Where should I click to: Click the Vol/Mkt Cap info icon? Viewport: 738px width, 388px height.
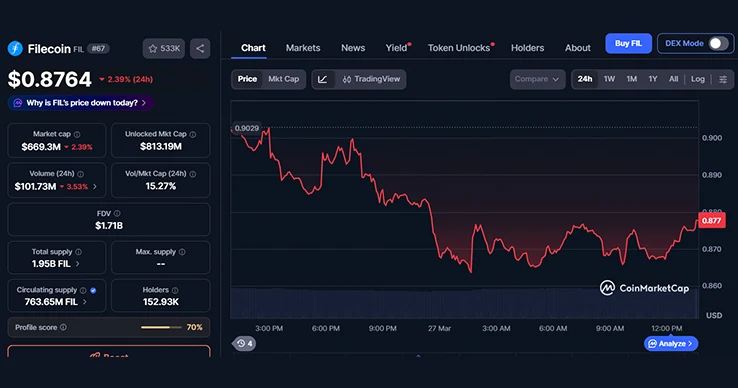[x=193, y=174]
